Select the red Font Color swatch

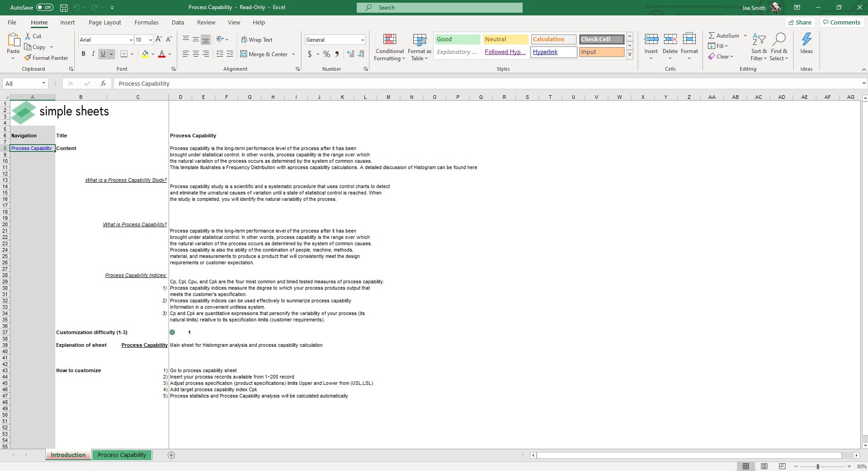[162, 53]
